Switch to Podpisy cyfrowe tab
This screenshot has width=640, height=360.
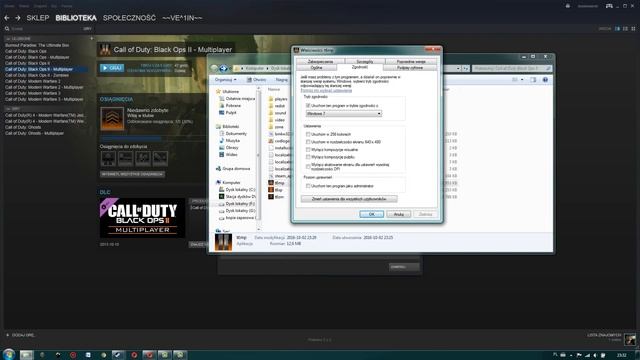[x=410, y=68]
